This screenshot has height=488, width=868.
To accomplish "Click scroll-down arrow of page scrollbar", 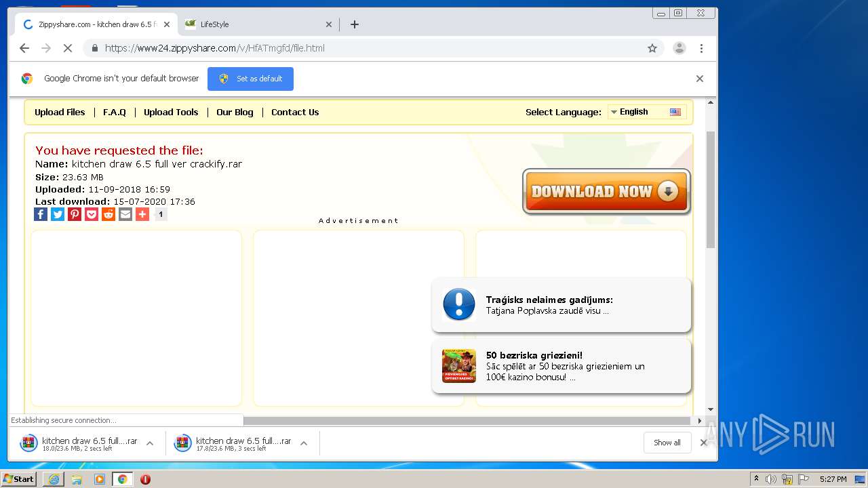I will (x=711, y=409).
